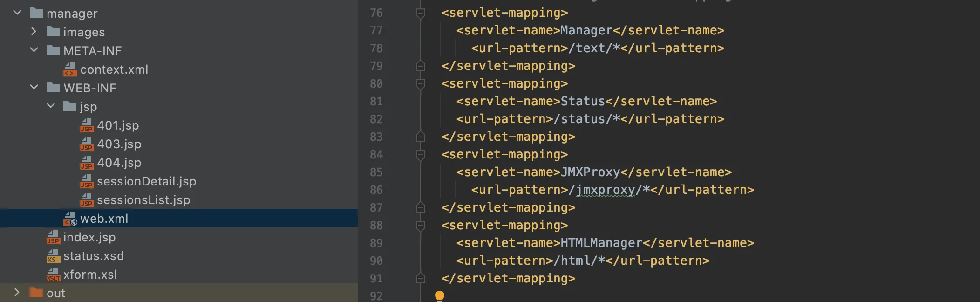Fold the closing tag marker at line 87
Screen dimensions: 980x302
coord(420,207)
